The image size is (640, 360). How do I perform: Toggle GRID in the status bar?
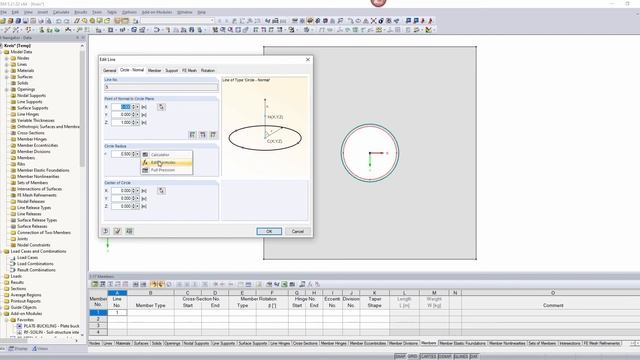pyautogui.click(x=413, y=356)
